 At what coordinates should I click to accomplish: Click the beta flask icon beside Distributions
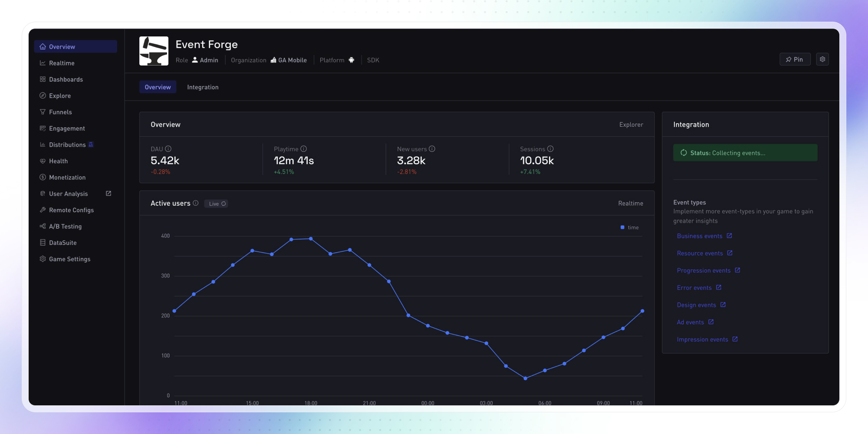(91, 145)
